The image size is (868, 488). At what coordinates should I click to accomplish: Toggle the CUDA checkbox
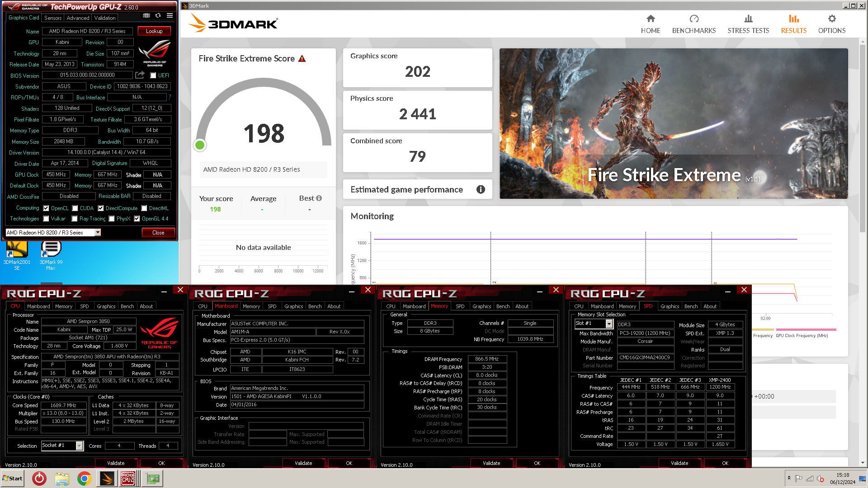click(x=75, y=208)
